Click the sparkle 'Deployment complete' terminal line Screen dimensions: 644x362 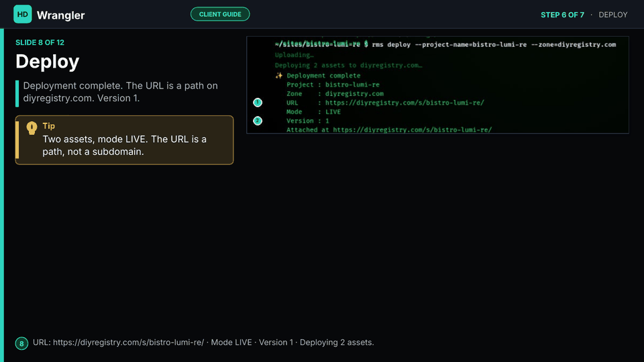pyautogui.click(x=318, y=76)
